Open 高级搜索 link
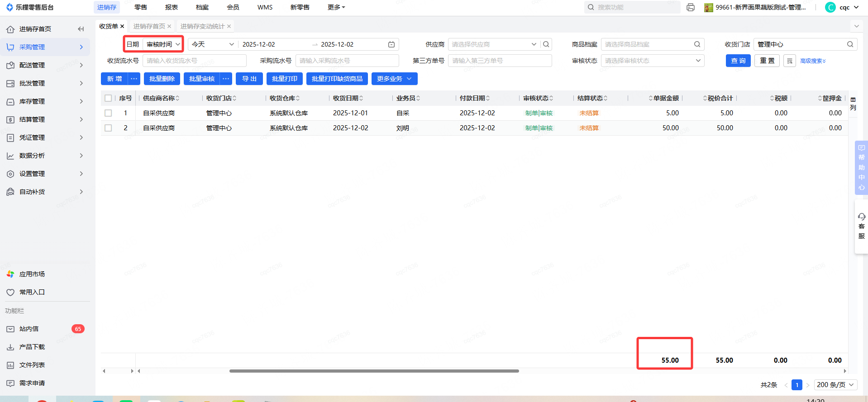Image resolution: width=868 pixels, height=402 pixels. pos(813,61)
